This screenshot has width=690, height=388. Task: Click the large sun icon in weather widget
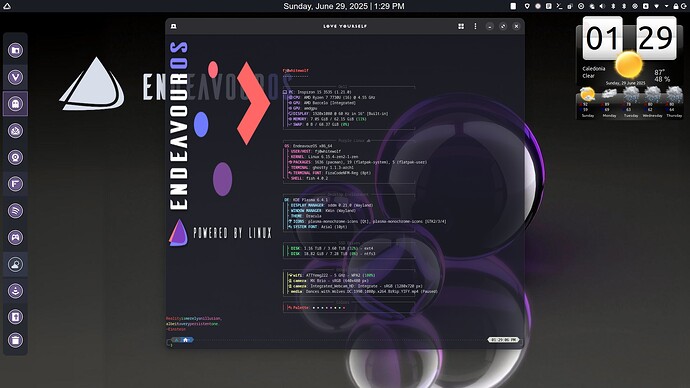(629, 65)
